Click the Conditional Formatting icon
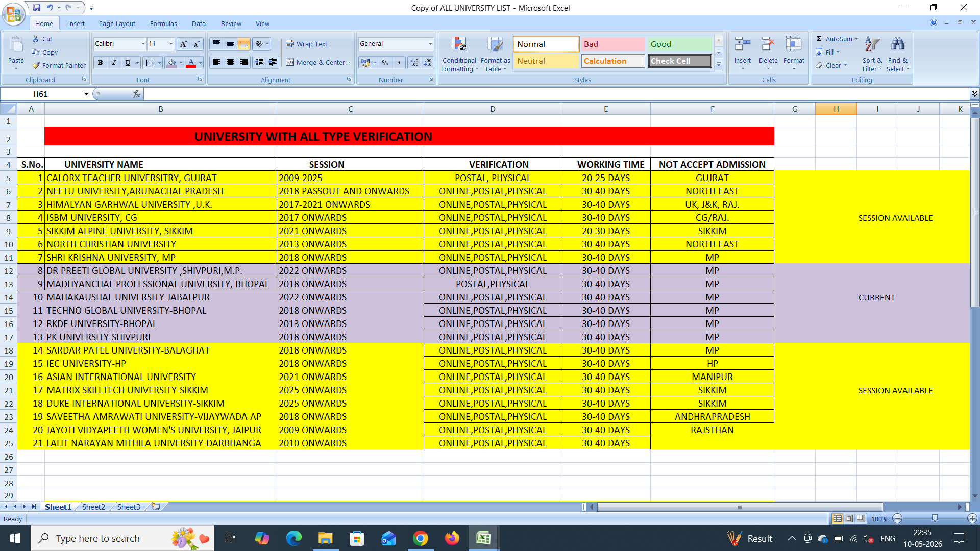The width and height of the screenshot is (980, 551). coord(459,45)
